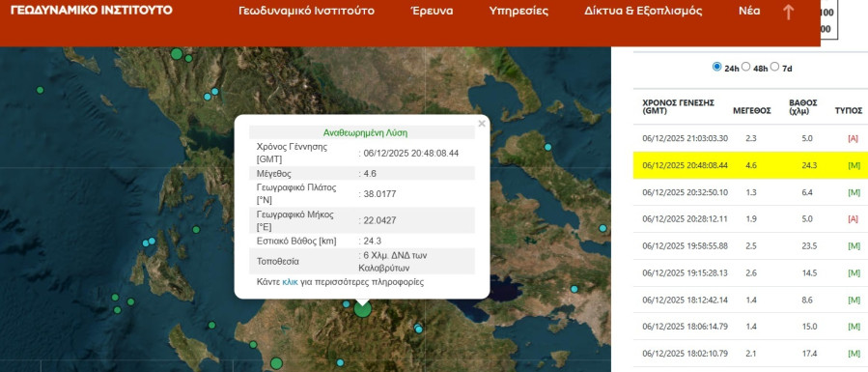
Task: Click the Αναθεωρημένη Λύση popup heading
Action: pos(365,133)
